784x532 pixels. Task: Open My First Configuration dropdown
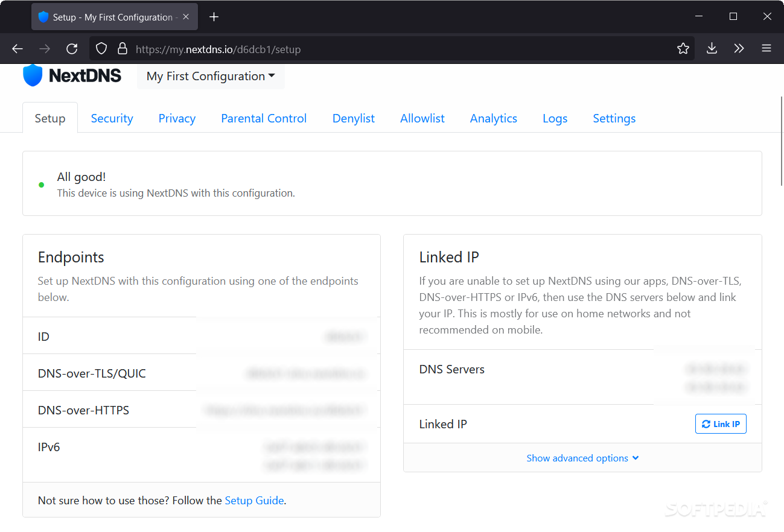211,76
